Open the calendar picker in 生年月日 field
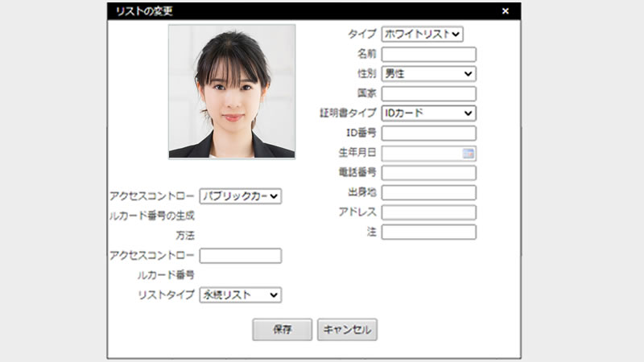644x362 pixels. tap(468, 154)
